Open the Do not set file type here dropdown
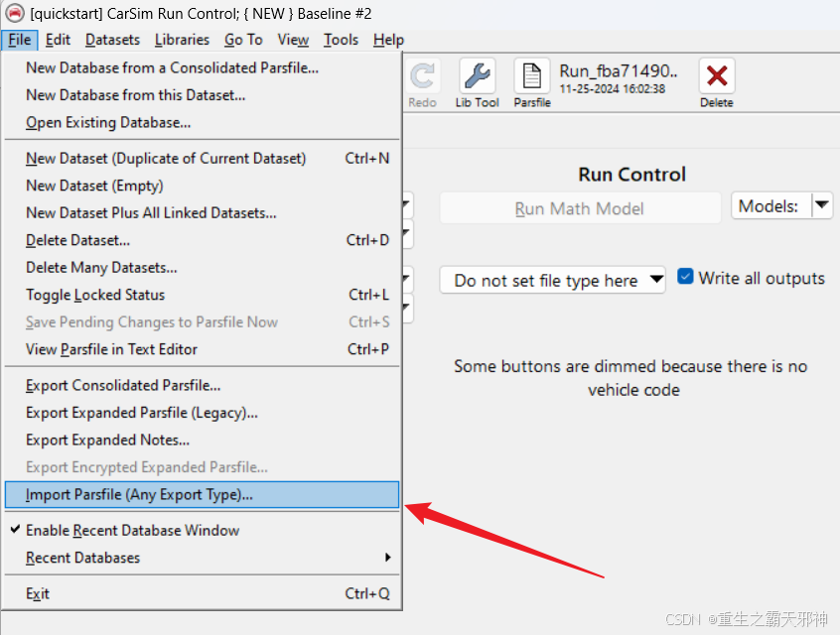The width and height of the screenshot is (840, 635). (x=553, y=280)
